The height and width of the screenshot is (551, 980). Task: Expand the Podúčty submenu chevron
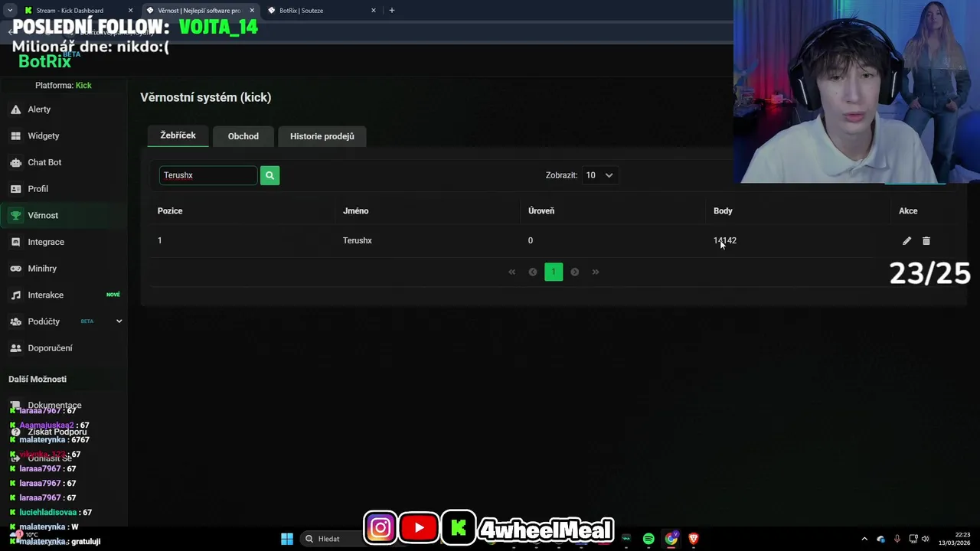coord(119,321)
